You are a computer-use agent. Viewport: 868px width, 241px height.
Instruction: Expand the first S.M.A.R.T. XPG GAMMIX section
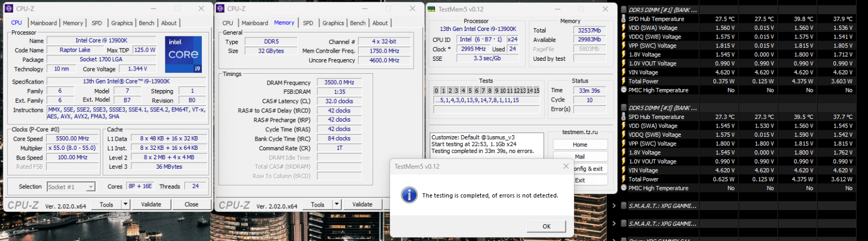pyautogui.click(x=614, y=206)
